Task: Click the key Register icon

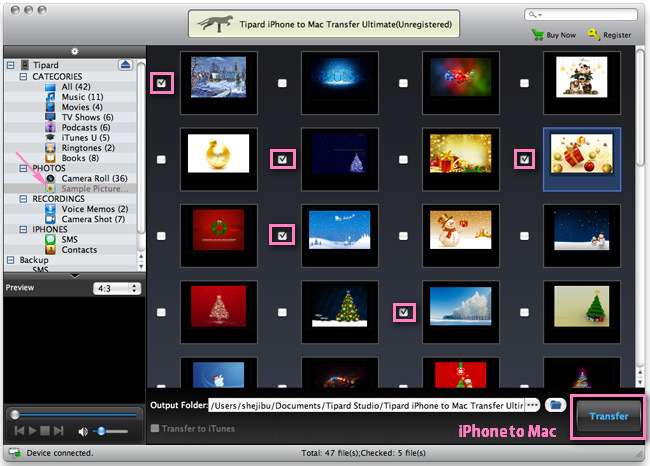Action: (x=594, y=35)
